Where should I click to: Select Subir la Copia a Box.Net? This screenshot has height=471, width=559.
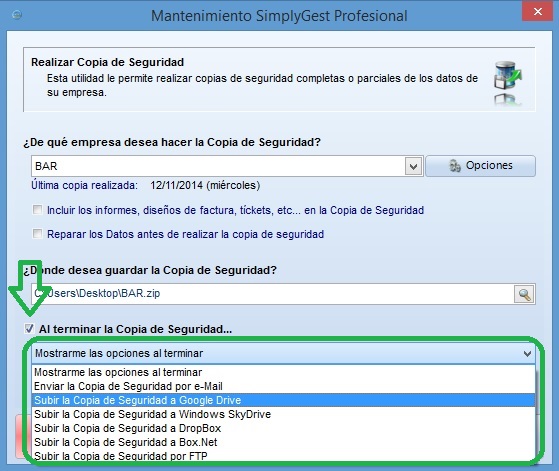click(283, 442)
